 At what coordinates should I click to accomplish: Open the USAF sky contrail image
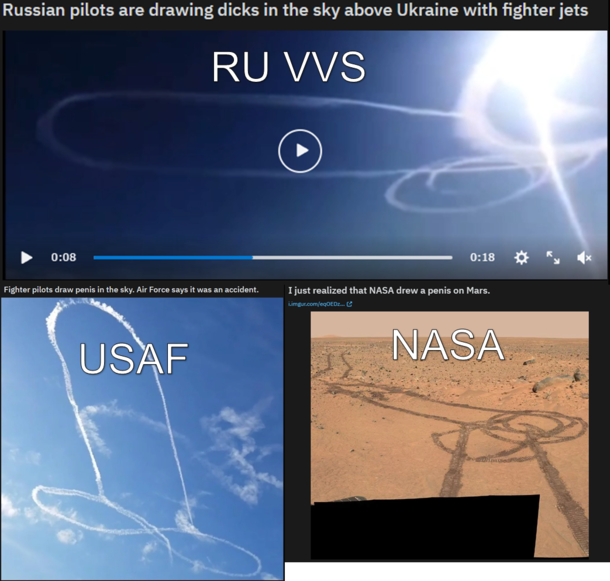(142, 439)
